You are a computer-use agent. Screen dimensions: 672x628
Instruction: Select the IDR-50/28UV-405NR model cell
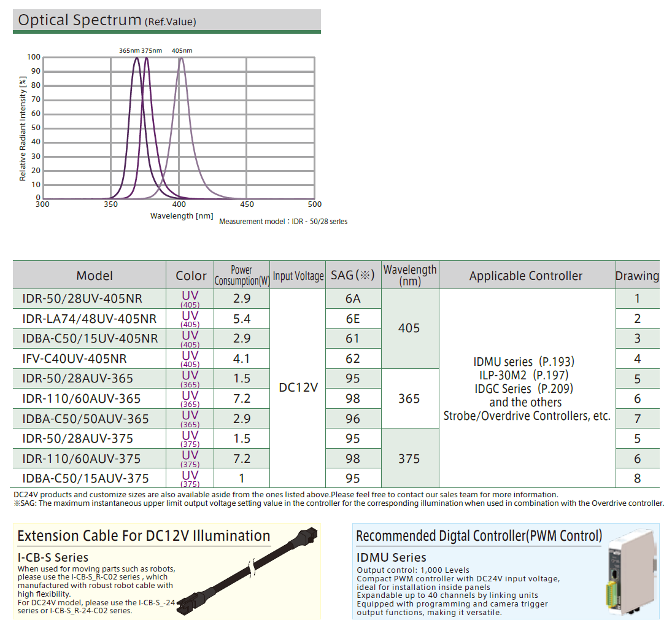click(x=82, y=299)
